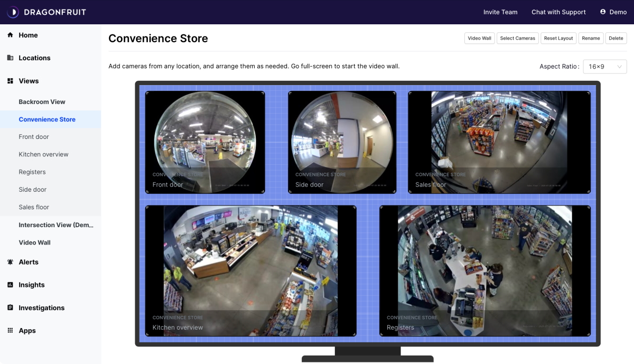
Task: Open the Demo user account menu
Action: (613, 12)
